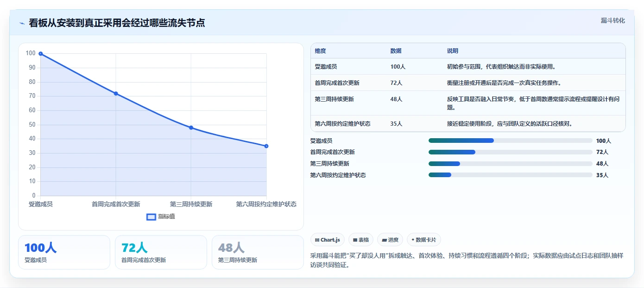Screen dimensions: 644x288
Task: Click the 第六周按约定维护状态 progress bar
Action: (x=511, y=175)
